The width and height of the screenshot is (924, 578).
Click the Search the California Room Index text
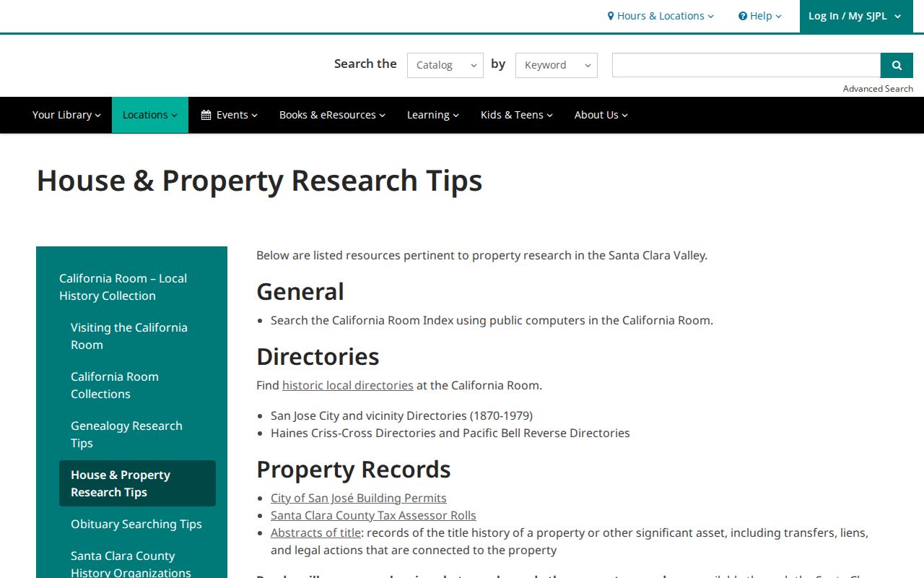492,320
